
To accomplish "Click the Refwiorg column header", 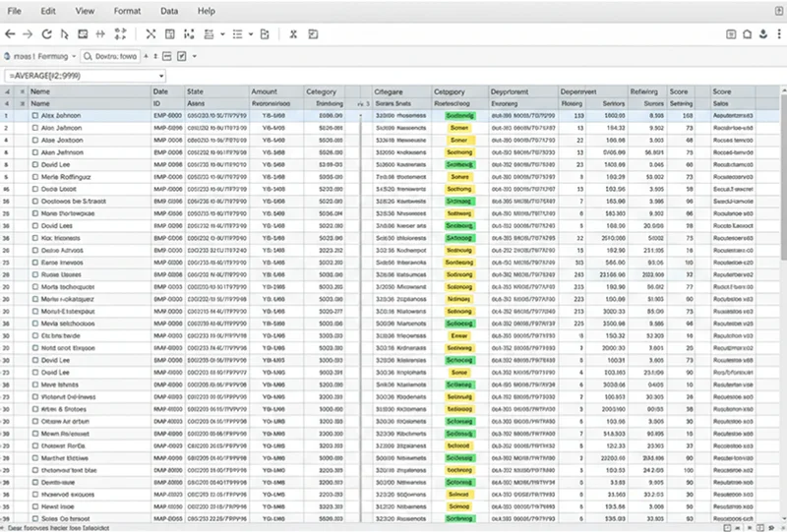I will (x=647, y=91).
